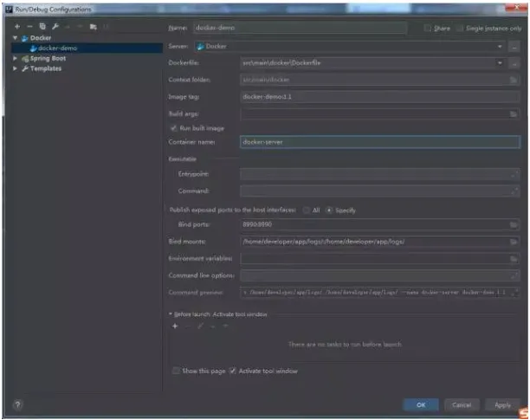The width and height of the screenshot is (530, 420).
Task: Expand the Templates tree node
Action: point(15,68)
